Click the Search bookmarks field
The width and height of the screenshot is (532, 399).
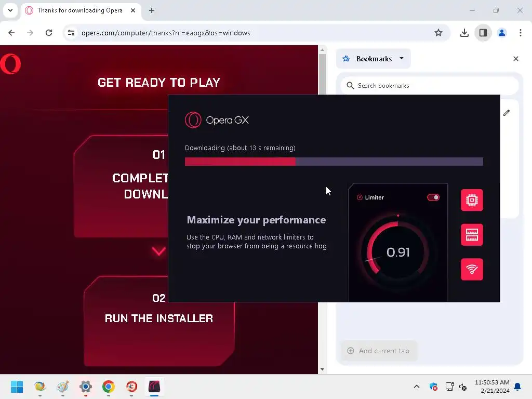[x=430, y=86]
